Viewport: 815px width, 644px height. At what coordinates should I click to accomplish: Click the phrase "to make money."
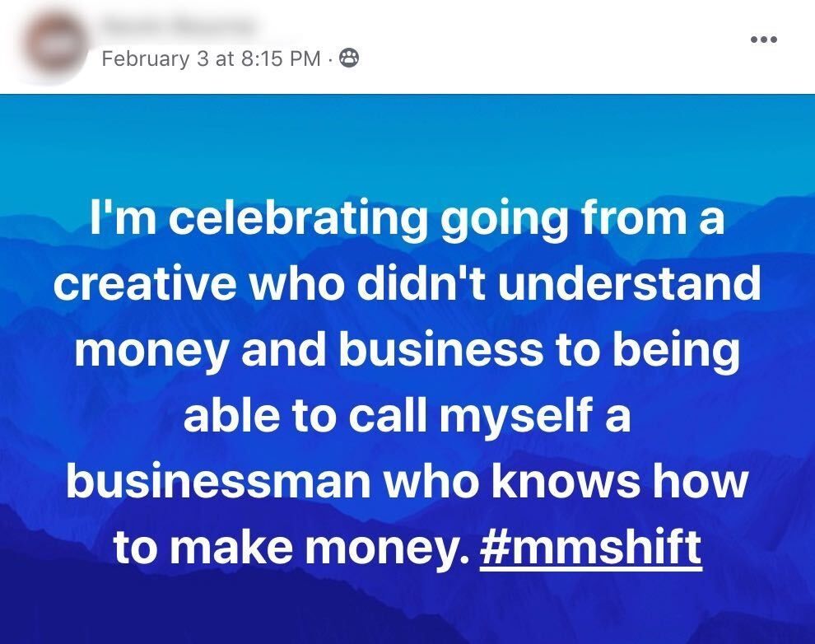290,548
